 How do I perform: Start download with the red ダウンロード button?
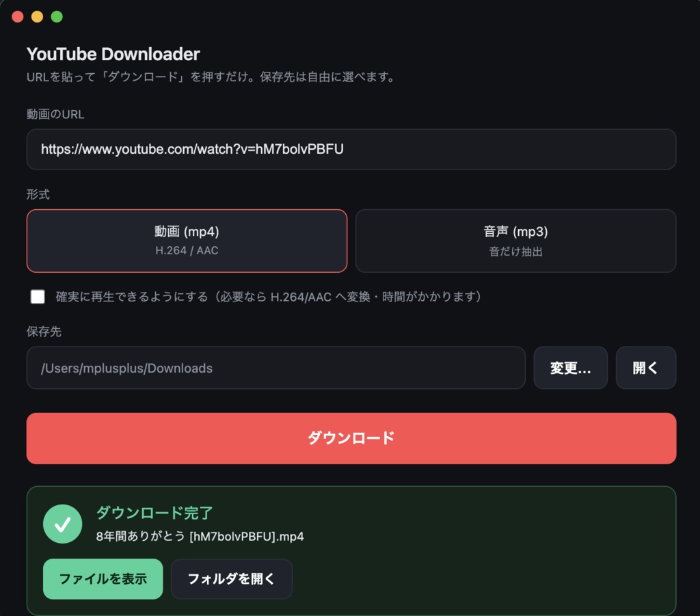pyautogui.click(x=351, y=438)
